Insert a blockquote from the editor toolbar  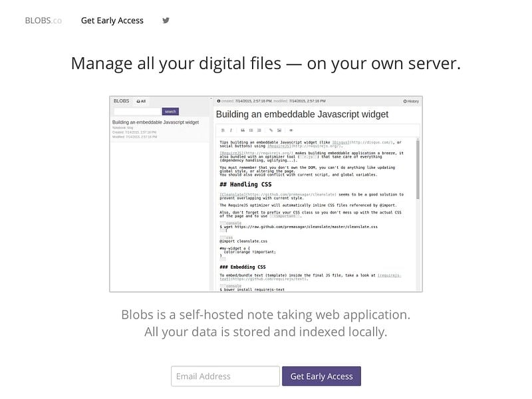tap(243, 130)
